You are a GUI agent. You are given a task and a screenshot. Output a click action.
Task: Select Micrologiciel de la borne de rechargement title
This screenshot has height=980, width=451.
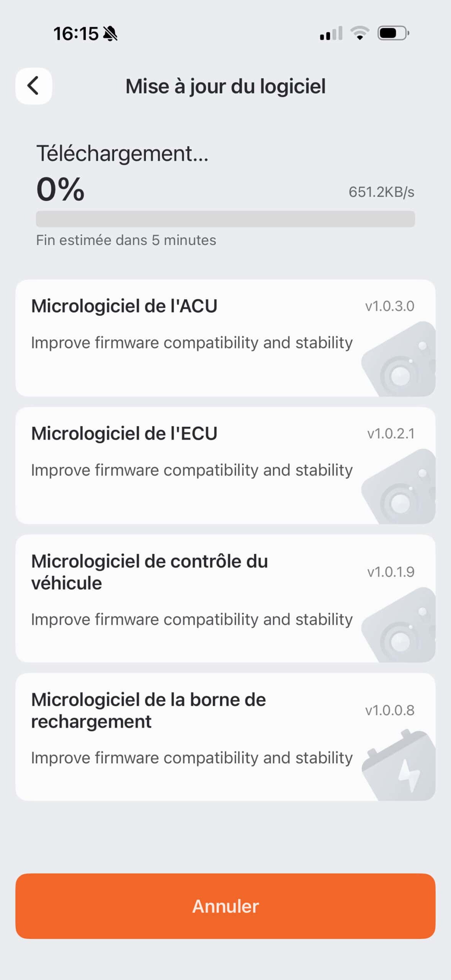tap(149, 710)
